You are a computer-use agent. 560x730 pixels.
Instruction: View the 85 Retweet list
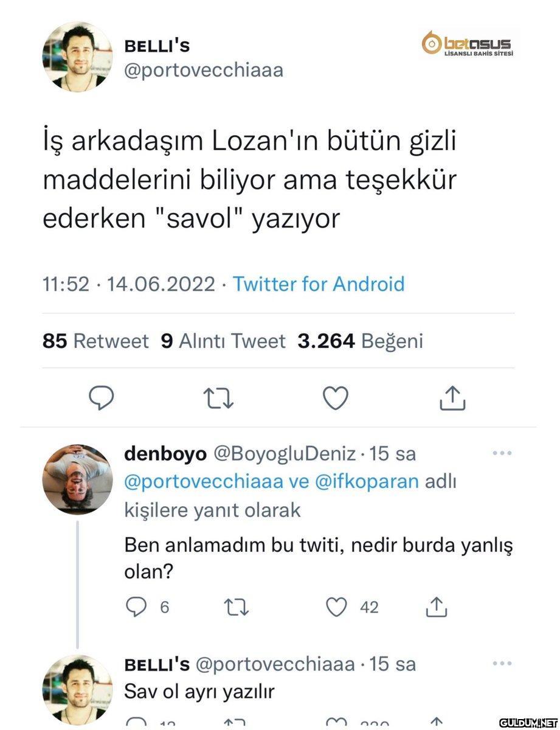[x=95, y=341]
